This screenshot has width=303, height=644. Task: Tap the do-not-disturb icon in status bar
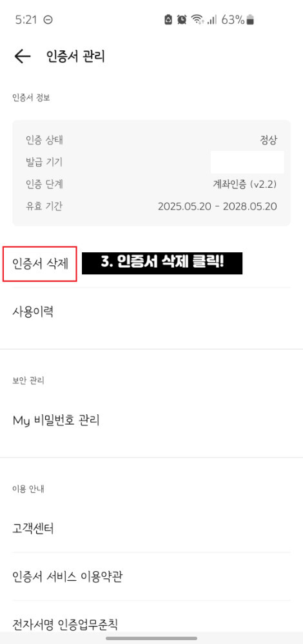tap(48, 20)
